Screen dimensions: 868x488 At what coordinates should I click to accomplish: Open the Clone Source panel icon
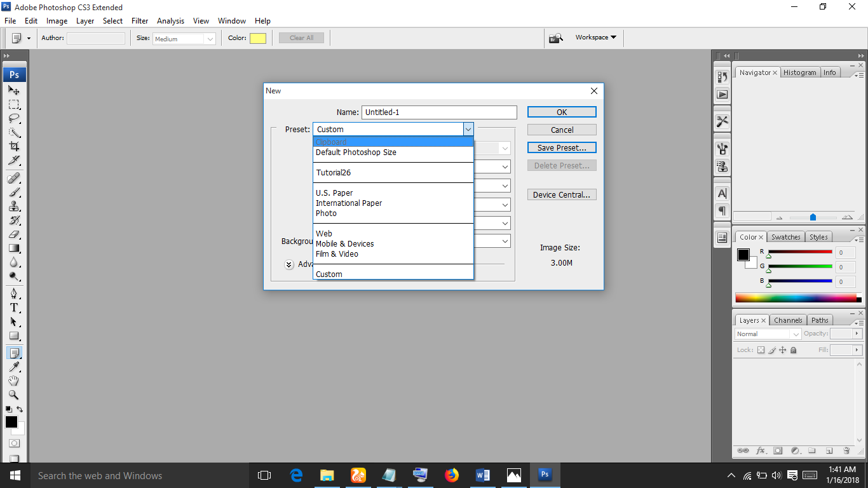coord(722,166)
